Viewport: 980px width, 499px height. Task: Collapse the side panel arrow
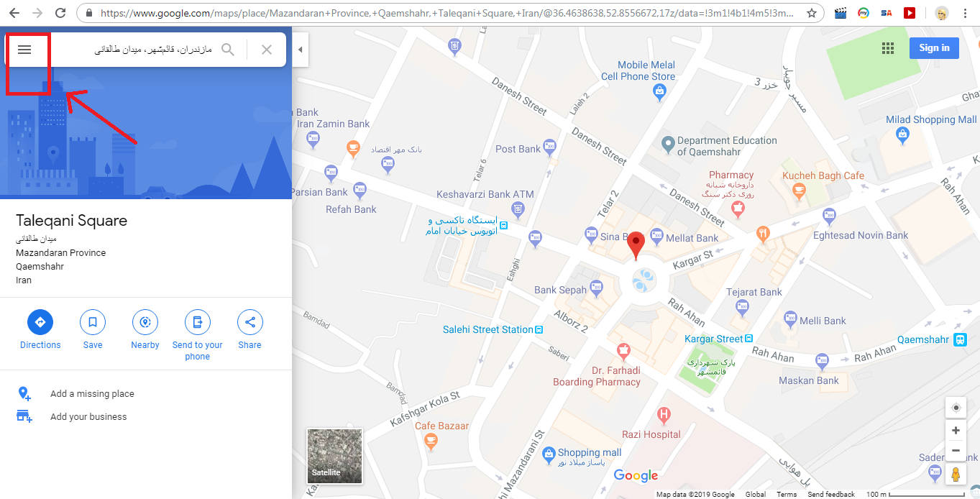tap(301, 50)
